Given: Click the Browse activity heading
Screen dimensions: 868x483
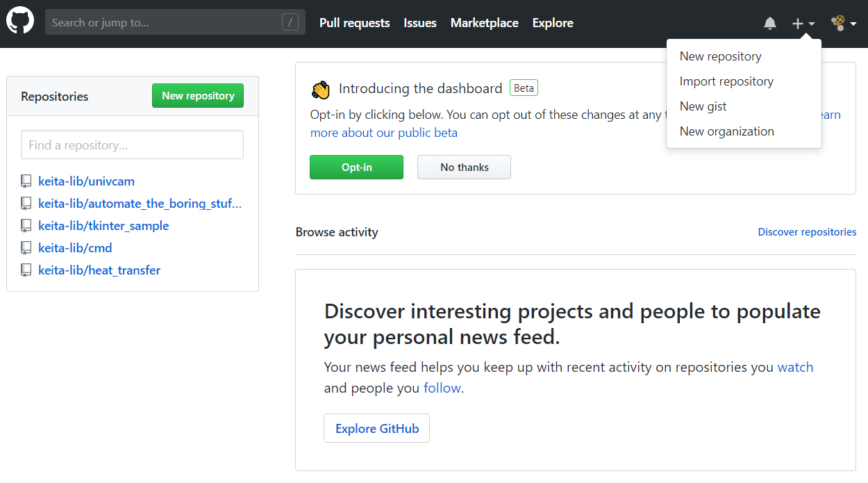Looking at the screenshot, I should click(x=337, y=232).
